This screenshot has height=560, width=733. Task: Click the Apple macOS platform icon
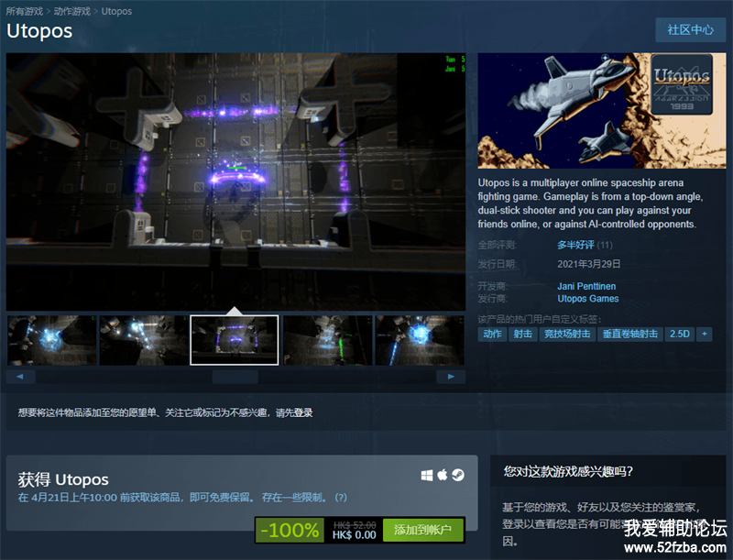(443, 476)
